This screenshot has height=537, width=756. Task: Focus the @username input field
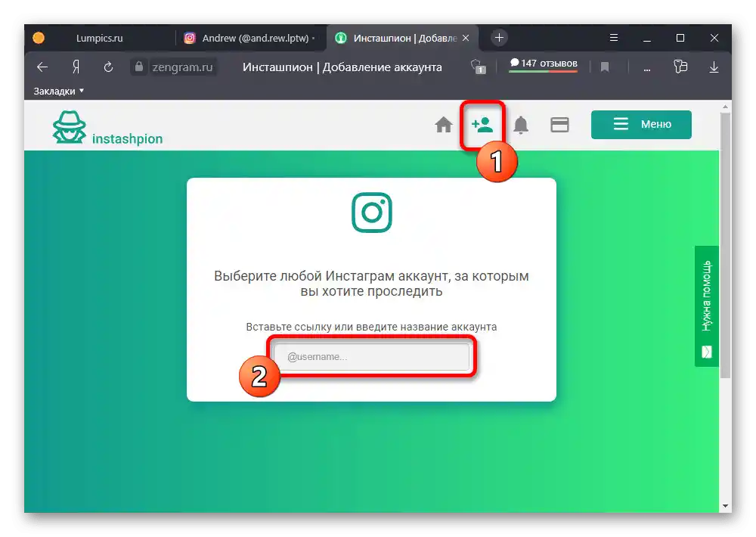point(372,356)
